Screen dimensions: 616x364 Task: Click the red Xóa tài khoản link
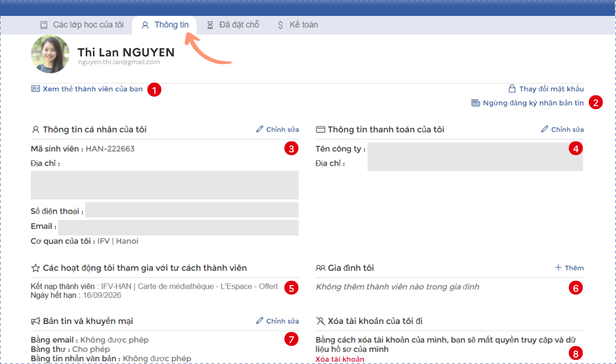click(x=340, y=359)
